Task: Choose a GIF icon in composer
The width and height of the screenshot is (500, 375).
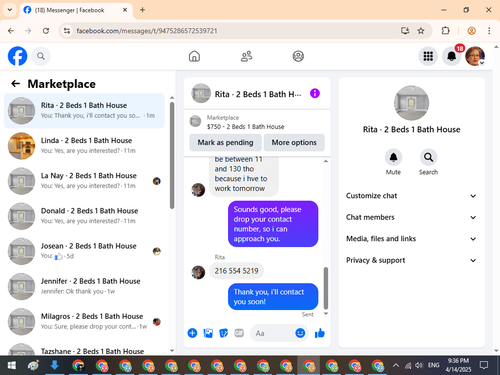Action: point(239,333)
